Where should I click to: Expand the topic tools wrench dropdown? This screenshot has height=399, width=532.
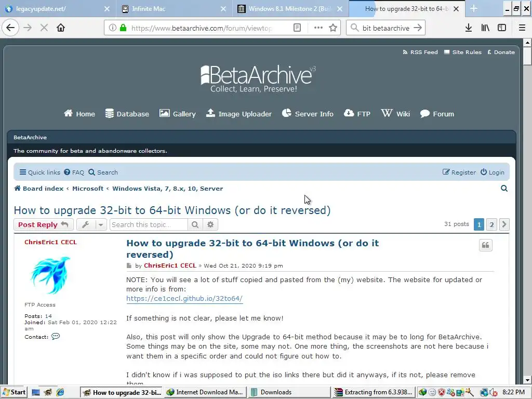[91, 224]
